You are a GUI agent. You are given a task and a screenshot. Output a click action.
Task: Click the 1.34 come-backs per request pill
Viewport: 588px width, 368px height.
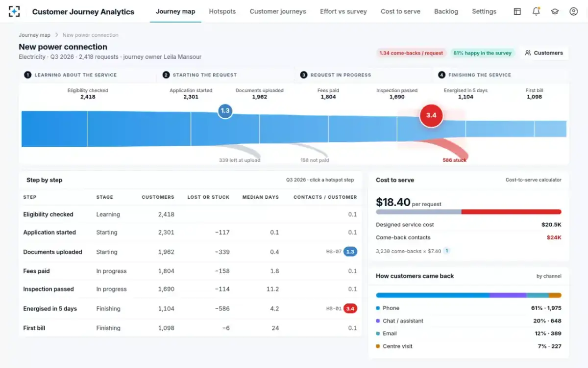pos(411,53)
